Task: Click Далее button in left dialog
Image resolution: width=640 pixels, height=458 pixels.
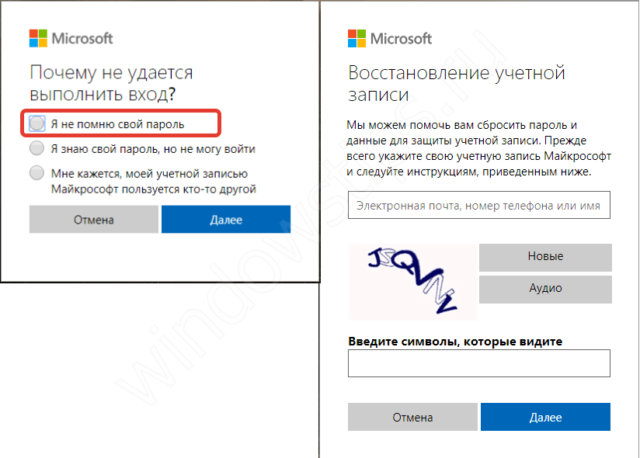Action: coord(226,220)
